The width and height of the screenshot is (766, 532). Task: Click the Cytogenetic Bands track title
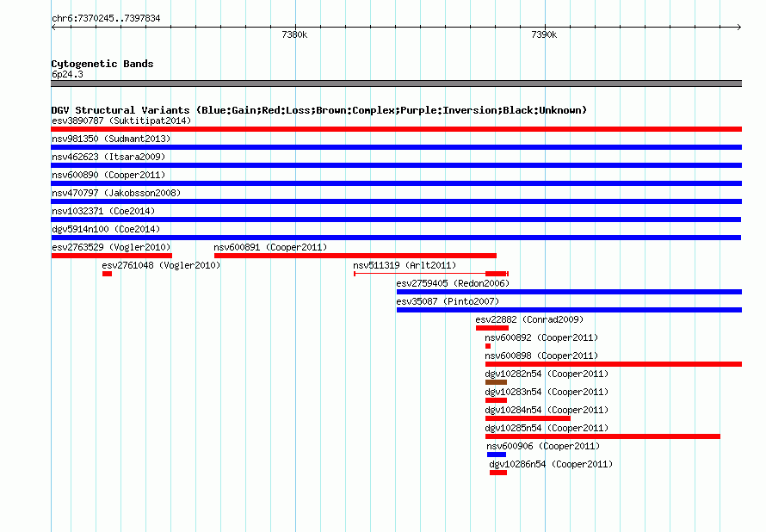(102, 64)
